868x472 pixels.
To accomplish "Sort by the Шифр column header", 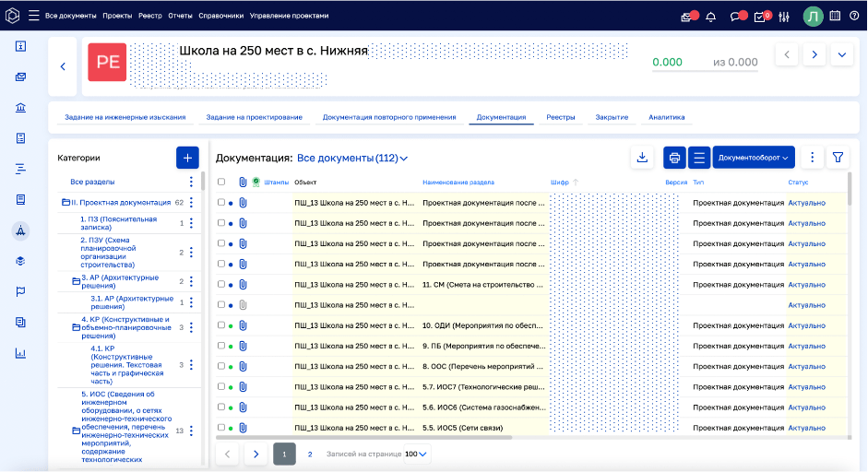I will pyautogui.click(x=560, y=182).
